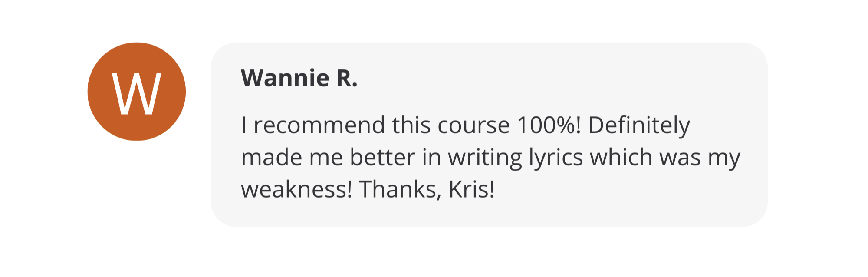Click the word "weakness!" on last line
The height and width of the screenshot is (277, 868).
coord(296,189)
